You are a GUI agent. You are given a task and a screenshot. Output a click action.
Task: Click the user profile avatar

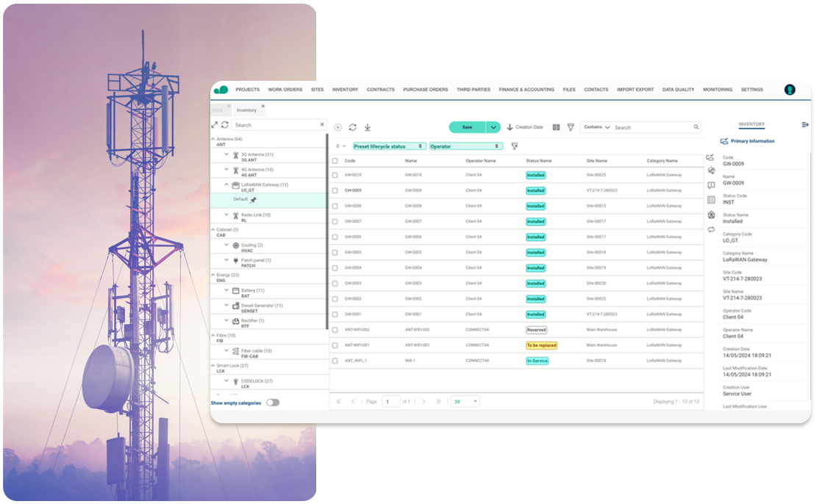click(x=790, y=90)
